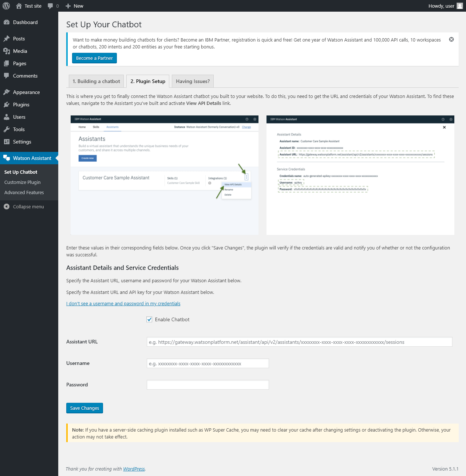This screenshot has height=476, width=466.
Task: Click the Collapse menu label
Action: 28,206
